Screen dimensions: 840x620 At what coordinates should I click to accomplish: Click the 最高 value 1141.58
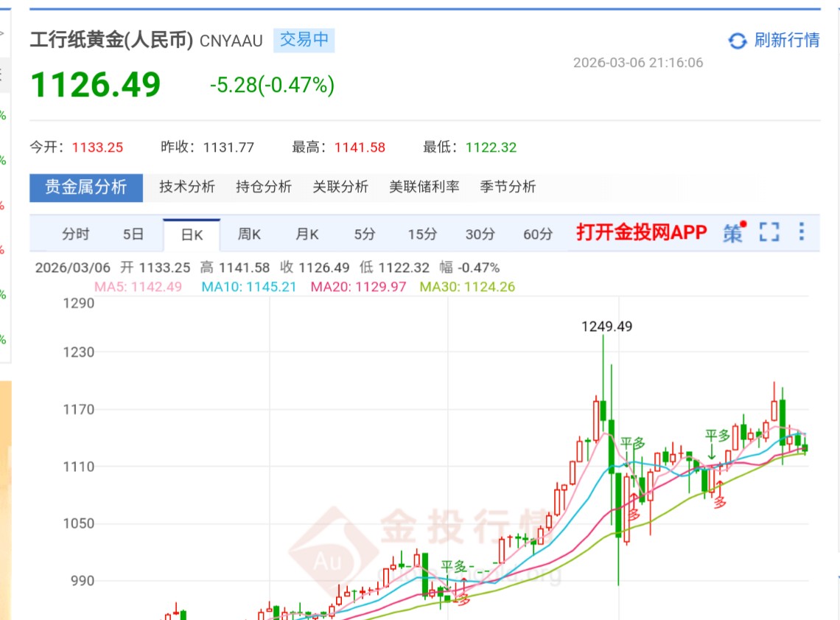[360, 147]
